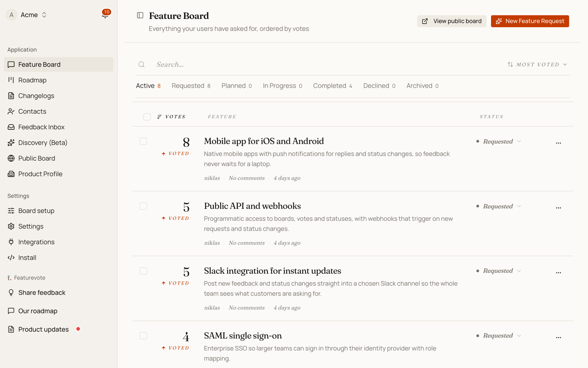
Task: Click the search magnifier icon
Action: point(141,64)
